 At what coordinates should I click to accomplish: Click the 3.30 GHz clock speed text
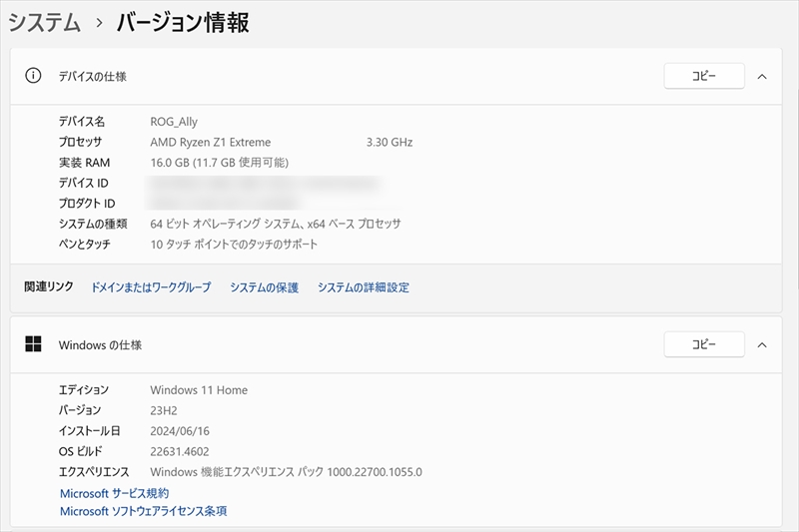[x=390, y=142]
